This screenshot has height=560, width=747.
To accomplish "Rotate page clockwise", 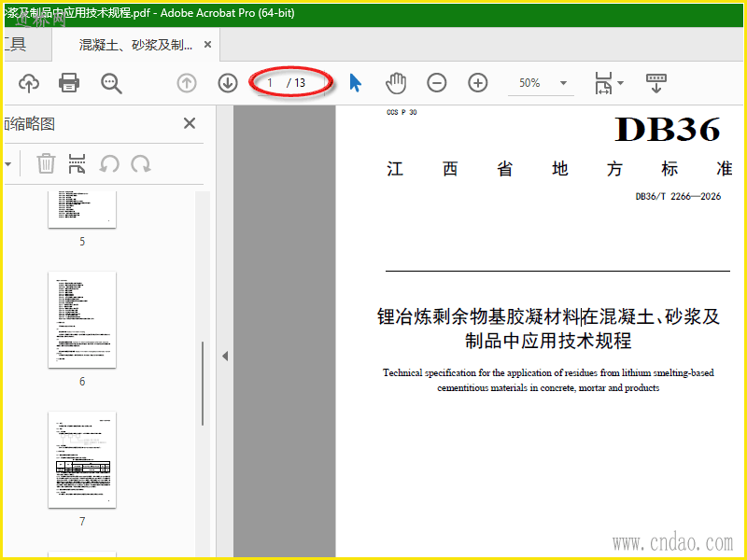I will 141,164.
